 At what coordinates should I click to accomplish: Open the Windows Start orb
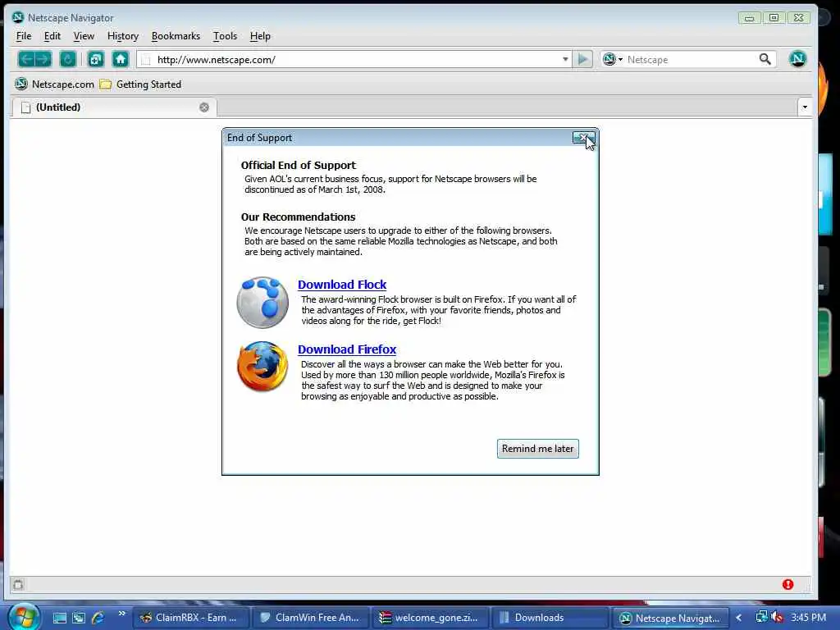pyautogui.click(x=23, y=617)
